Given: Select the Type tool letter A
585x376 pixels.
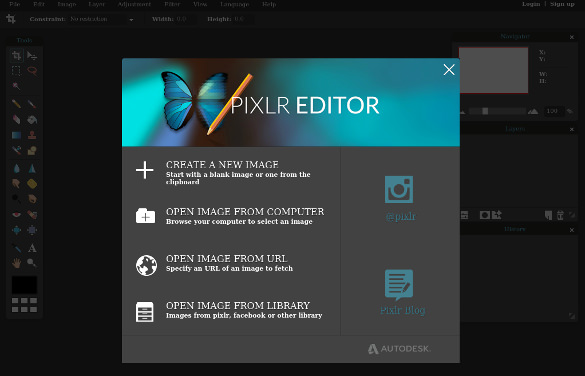Looking at the screenshot, I should coord(32,248).
